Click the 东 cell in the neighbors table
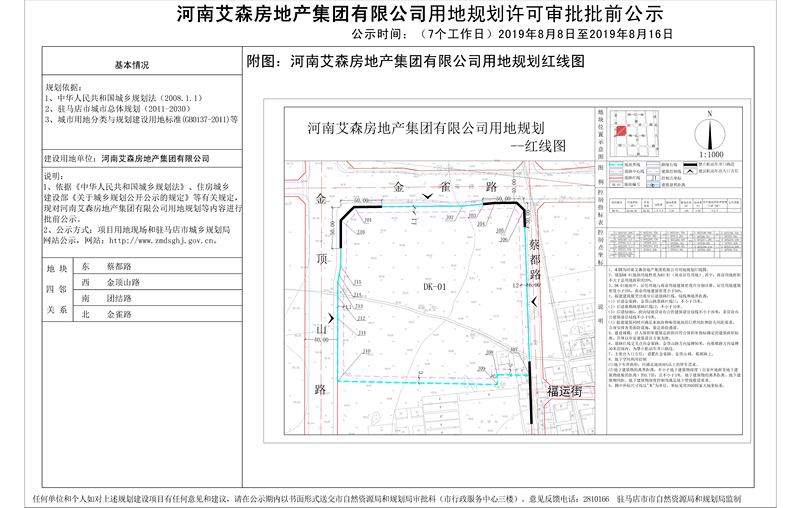Image resolution: width=800 pixels, height=508 pixels. pyautogui.click(x=85, y=266)
